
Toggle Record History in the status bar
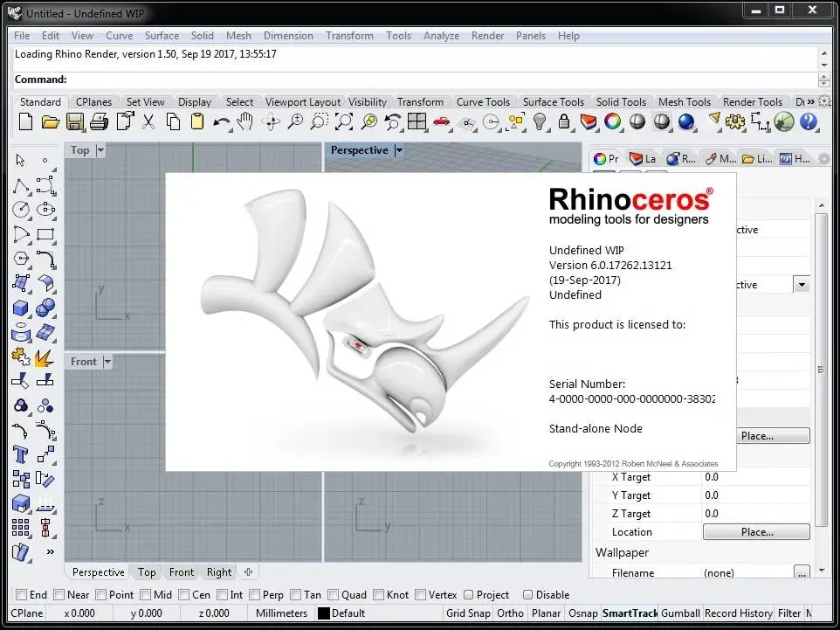(738, 613)
